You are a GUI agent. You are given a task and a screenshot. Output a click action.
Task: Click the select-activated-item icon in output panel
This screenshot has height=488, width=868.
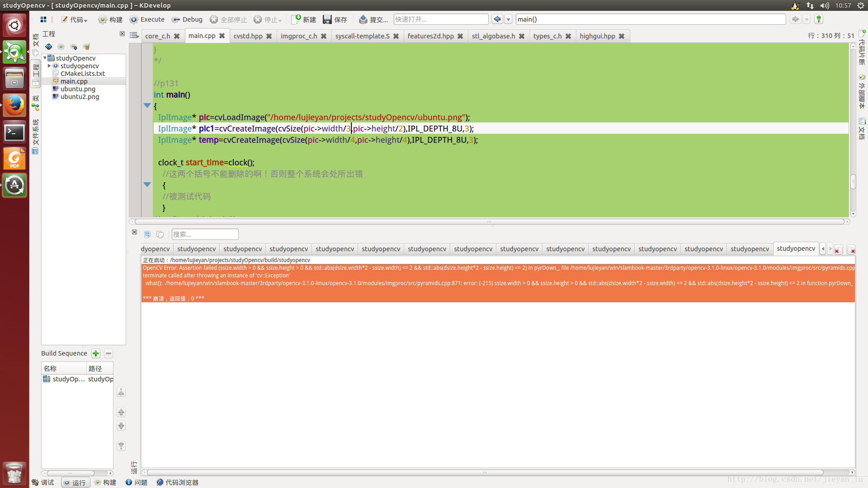[x=147, y=234]
